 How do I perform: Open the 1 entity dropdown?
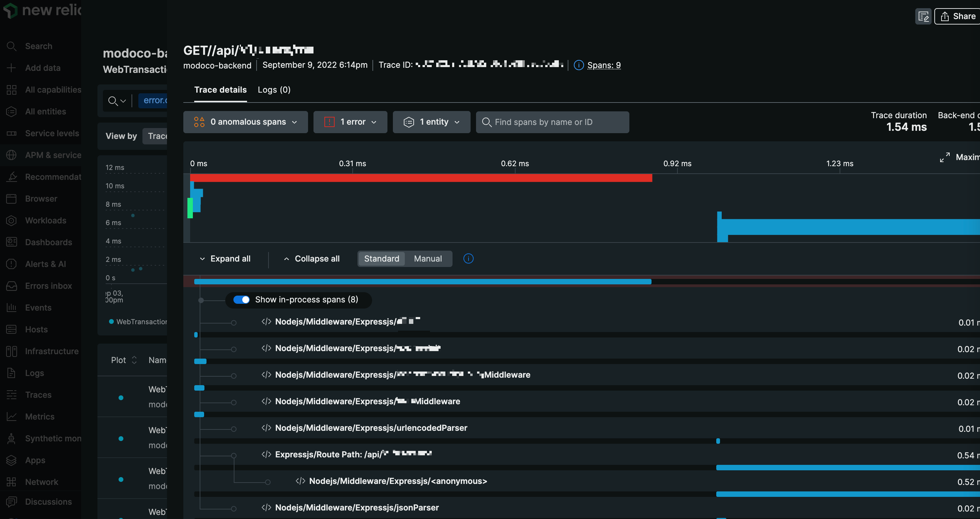431,122
